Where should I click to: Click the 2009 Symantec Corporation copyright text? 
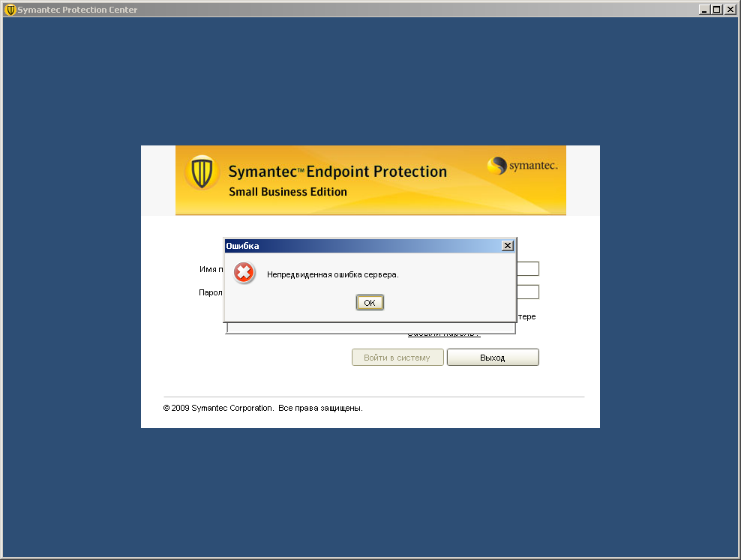pyautogui.click(x=262, y=408)
